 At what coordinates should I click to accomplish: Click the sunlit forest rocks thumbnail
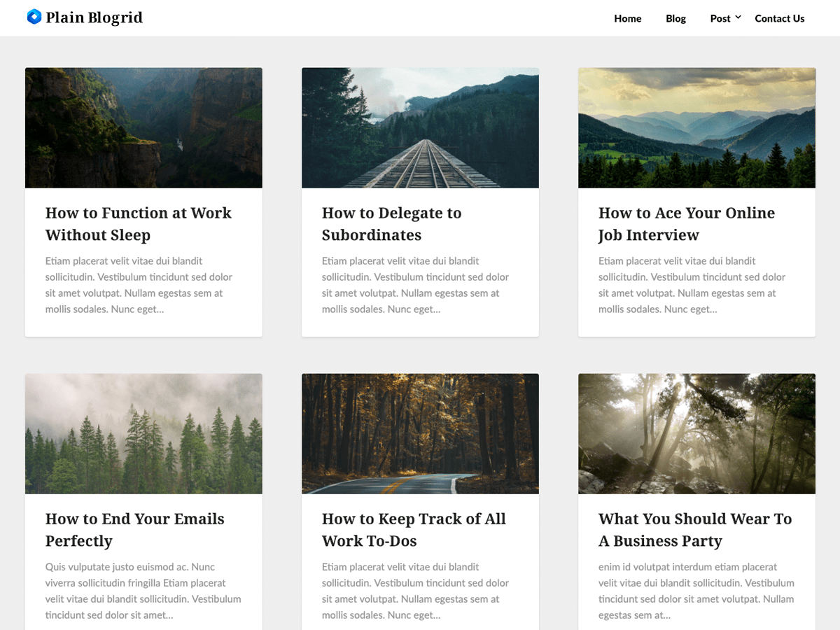click(x=696, y=433)
